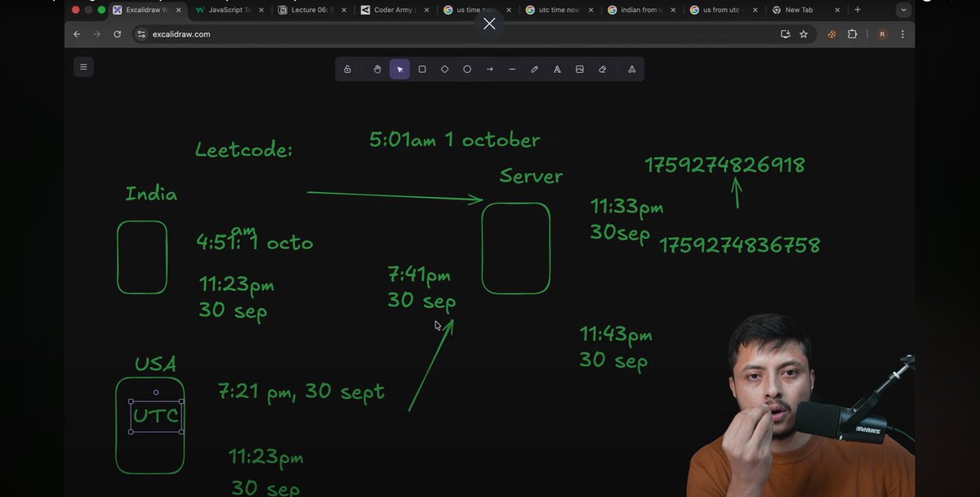
Task: Open the Excalidraw hamburger menu
Action: pos(83,67)
